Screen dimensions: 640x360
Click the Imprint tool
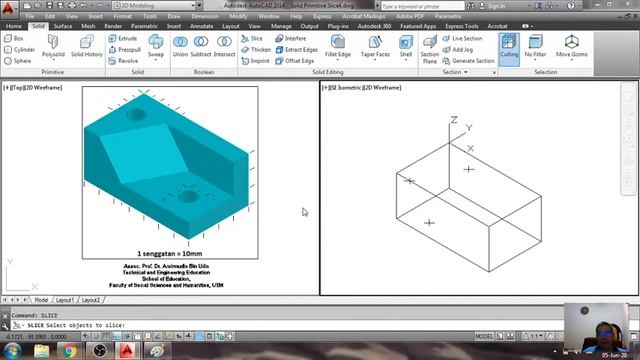[255, 61]
